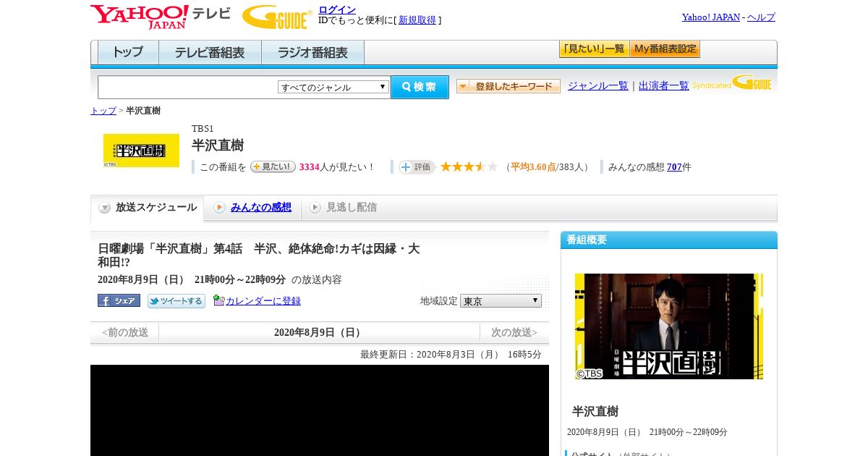Click the ツイートする Twitter button
868x456 pixels.
(x=176, y=300)
